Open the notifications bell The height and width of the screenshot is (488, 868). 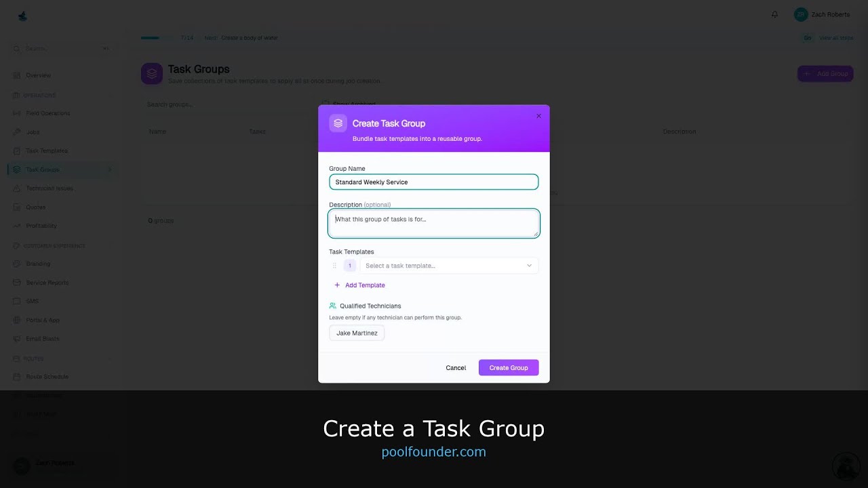(x=775, y=14)
